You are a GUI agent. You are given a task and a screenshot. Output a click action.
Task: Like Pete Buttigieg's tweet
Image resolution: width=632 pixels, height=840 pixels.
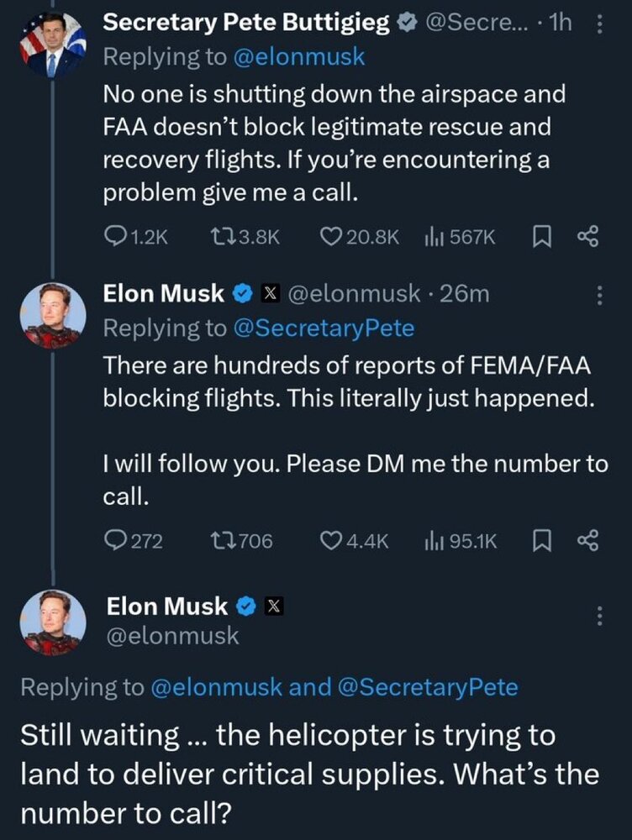[x=332, y=238]
